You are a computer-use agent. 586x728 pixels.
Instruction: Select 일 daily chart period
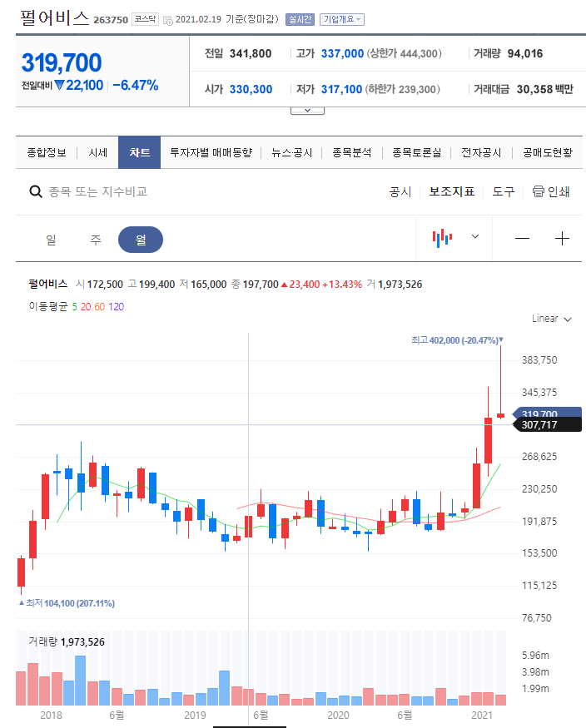(51, 240)
